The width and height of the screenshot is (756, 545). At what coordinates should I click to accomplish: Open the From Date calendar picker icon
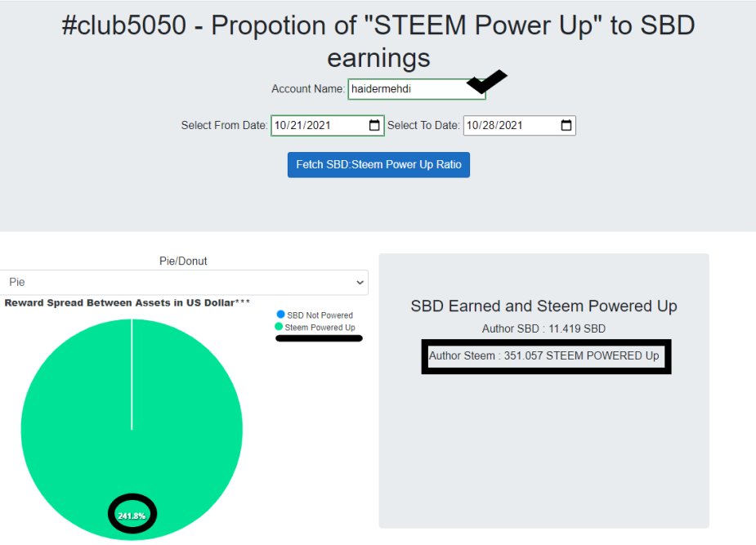coord(374,125)
